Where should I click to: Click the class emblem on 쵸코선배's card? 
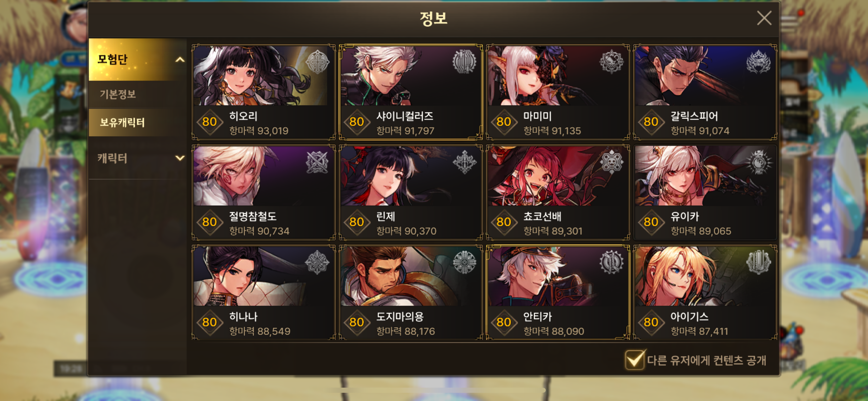point(611,162)
